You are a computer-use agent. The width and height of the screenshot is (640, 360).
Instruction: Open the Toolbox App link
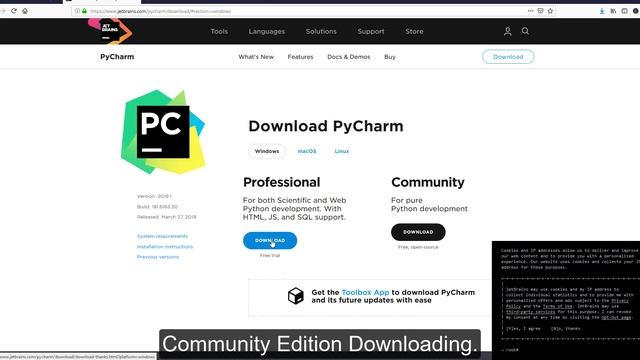365,292
